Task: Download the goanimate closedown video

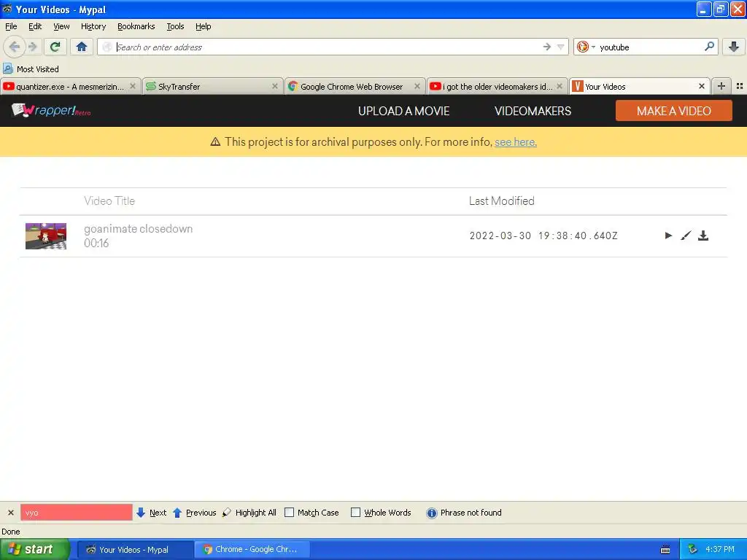Action: (x=703, y=236)
